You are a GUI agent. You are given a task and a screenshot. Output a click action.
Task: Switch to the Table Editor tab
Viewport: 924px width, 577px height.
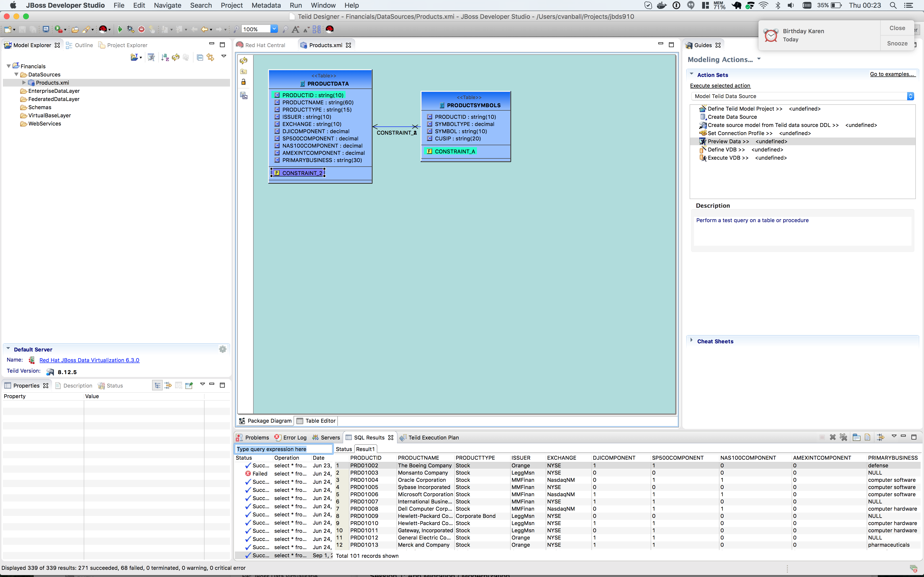[x=320, y=420]
